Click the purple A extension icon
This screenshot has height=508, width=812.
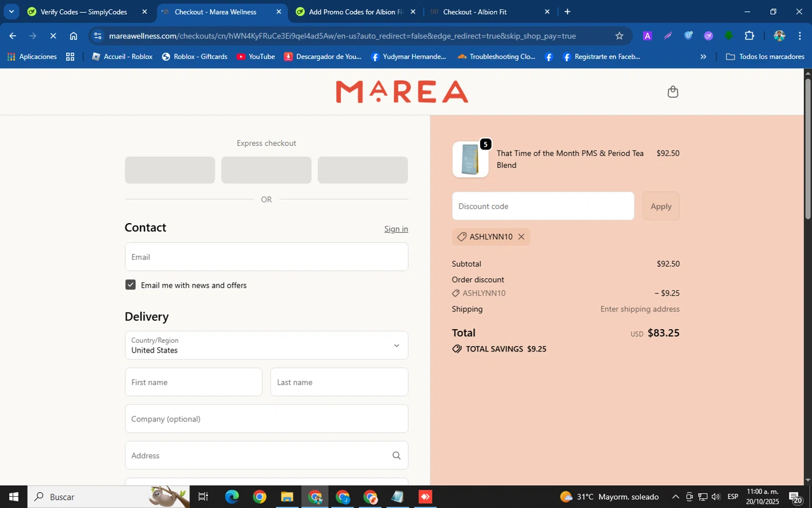[647, 36]
